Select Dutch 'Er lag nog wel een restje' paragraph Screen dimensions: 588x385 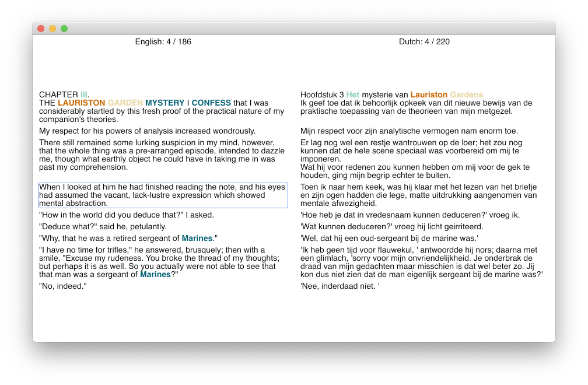411,150
